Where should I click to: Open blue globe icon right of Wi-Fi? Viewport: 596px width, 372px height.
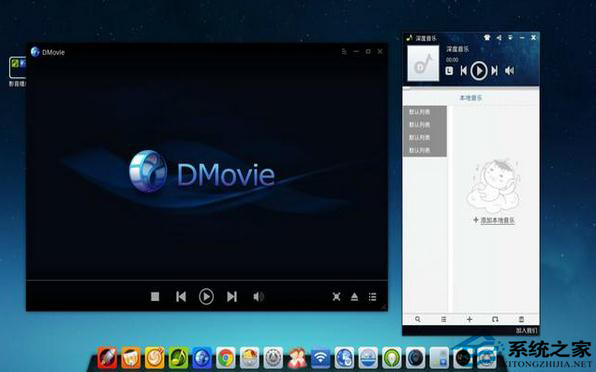click(x=344, y=358)
